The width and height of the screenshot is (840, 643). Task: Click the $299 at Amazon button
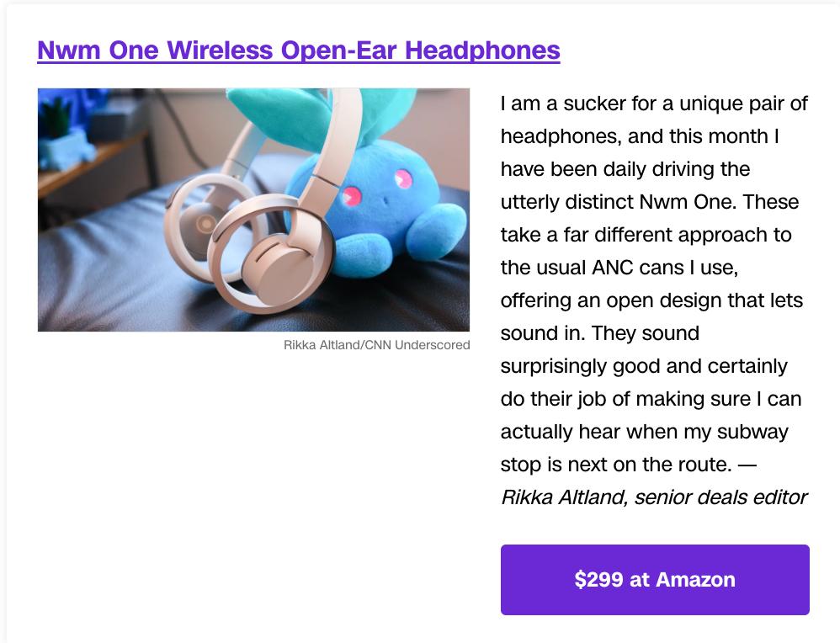click(x=655, y=580)
